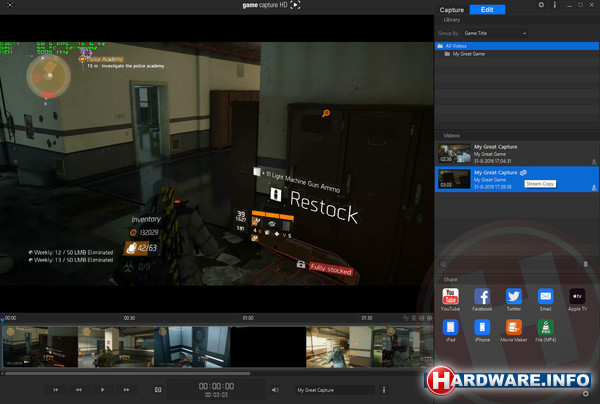Click the blue playhead marker at 00:00
The height and width of the screenshot is (404, 600).
point(2,319)
